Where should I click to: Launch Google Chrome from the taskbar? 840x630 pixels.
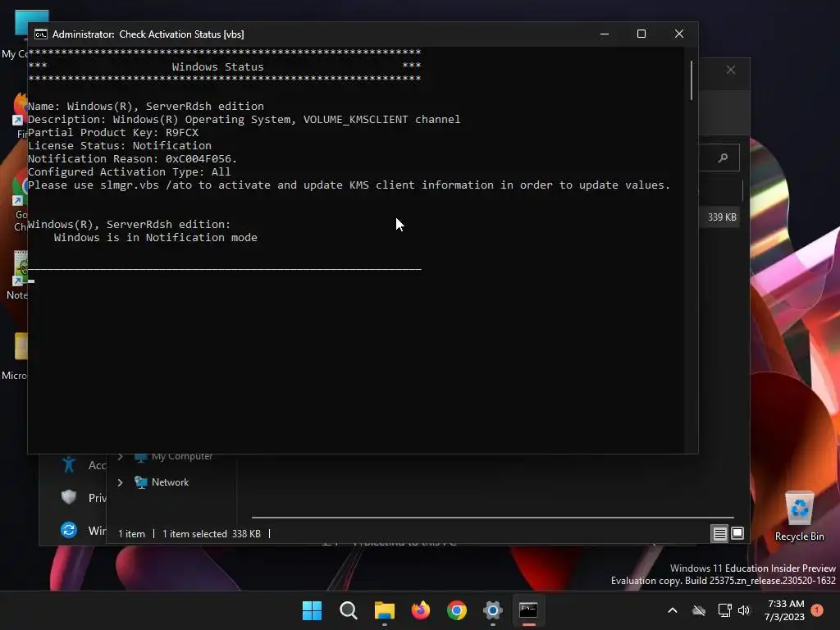[456, 610]
